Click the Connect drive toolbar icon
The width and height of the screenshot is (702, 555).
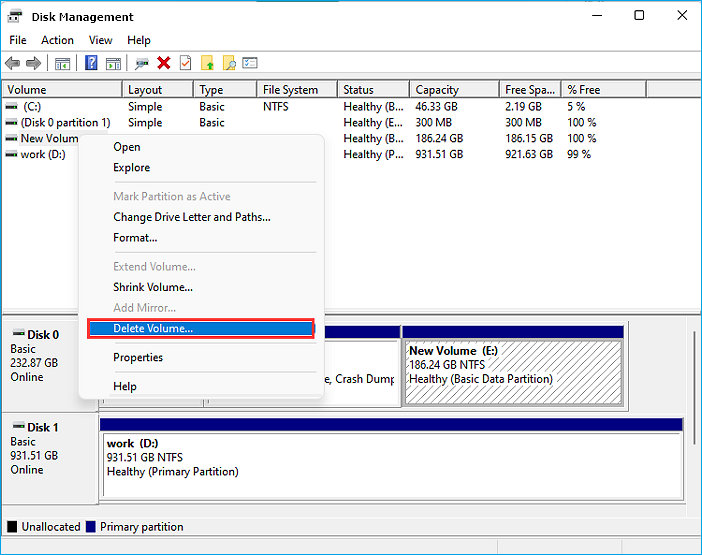click(x=142, y=63)
